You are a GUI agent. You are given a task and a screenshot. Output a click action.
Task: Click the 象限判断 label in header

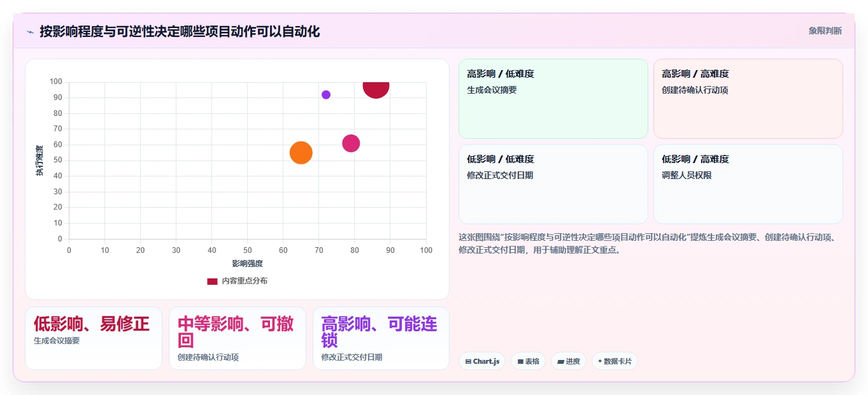point(825,31)
